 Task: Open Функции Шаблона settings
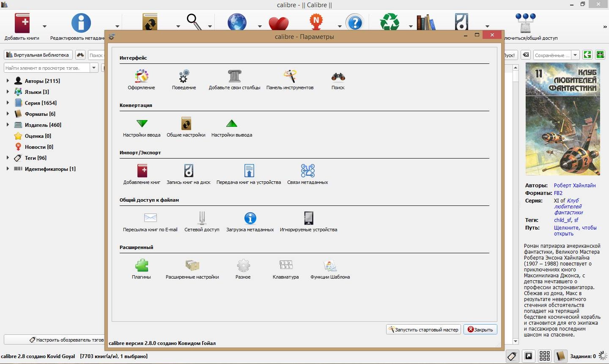[330, 269]
